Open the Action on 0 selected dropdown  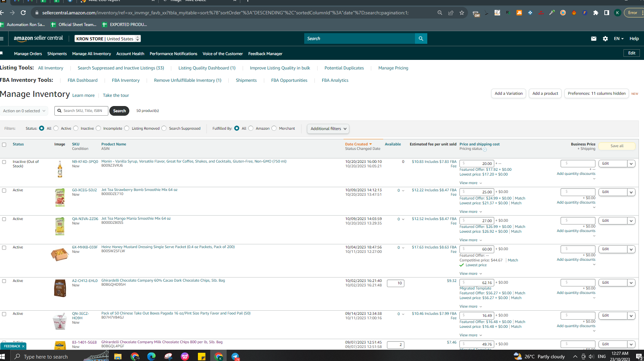coord(24,111)
